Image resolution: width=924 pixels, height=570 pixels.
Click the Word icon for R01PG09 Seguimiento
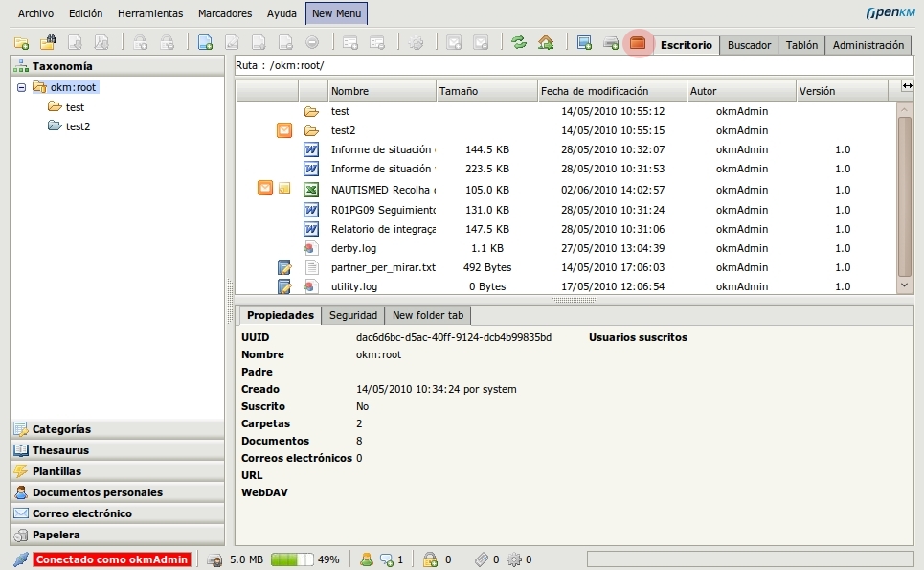[311, 210]
